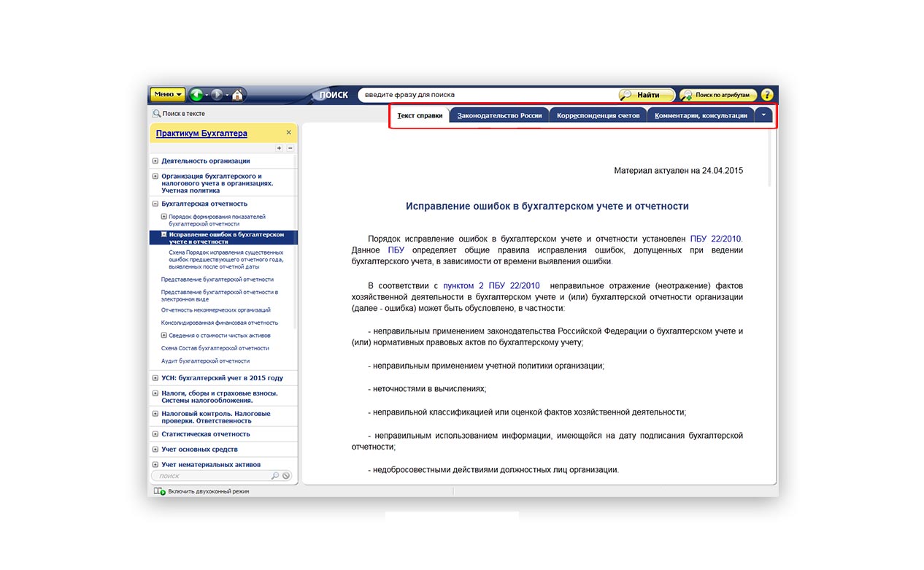Image resolution: width=924 pixels, height=570 pixels.
Task: Expand УСН: бухгалтерский учет в 2015 году
Action: [x=155, y=378]
